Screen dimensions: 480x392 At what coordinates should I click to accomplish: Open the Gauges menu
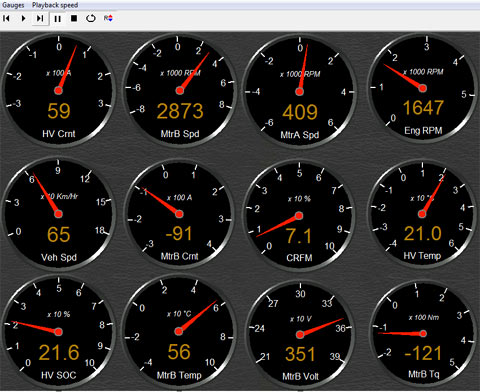[13, 5]
